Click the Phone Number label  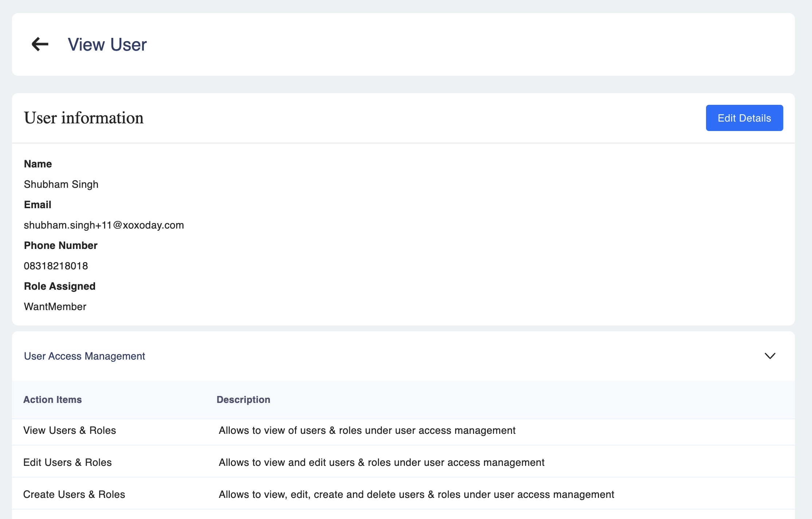coord(60,245)
